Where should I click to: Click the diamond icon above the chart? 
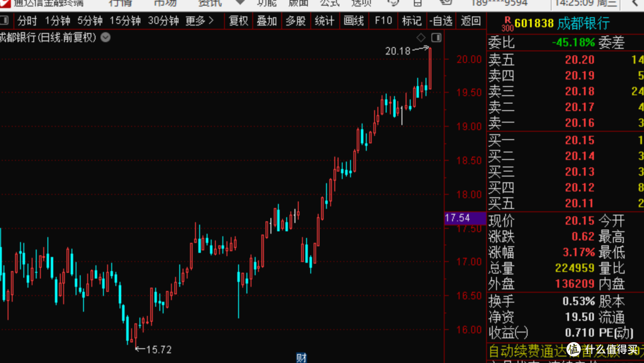(421, 38)
